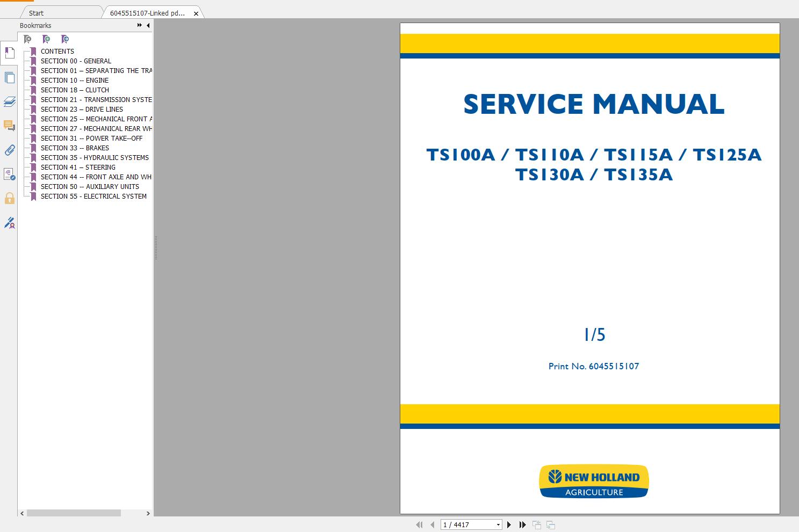Click the previous view icon
This screenshot has width=799, height=532.
pyautogui.click(x=536, y=524)
